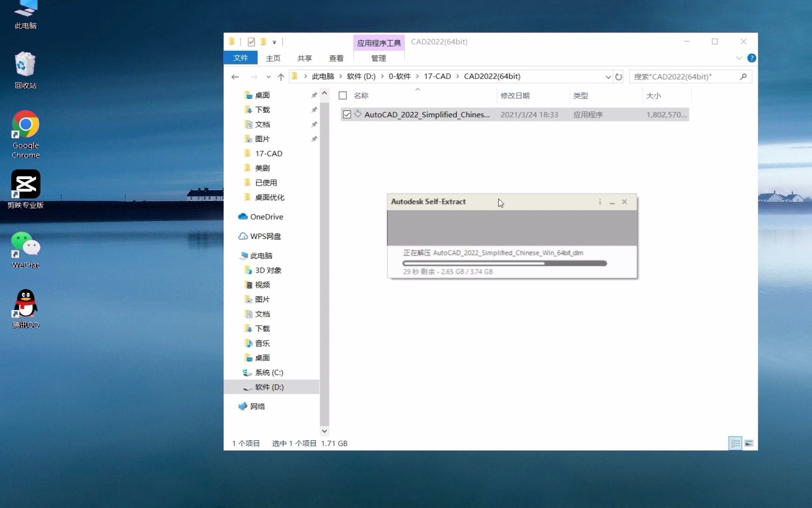Expand the ribbon chevron

coord(739,58)
